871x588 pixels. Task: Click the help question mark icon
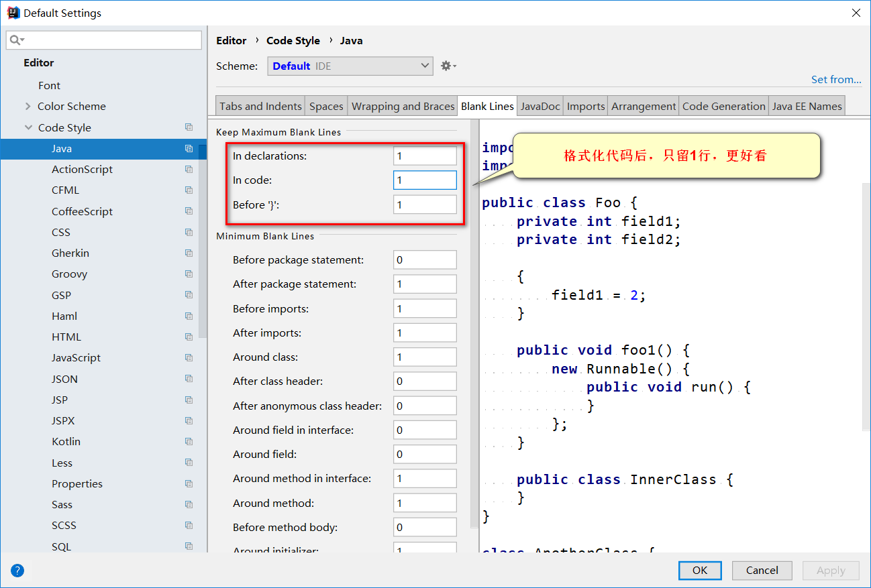17,571
